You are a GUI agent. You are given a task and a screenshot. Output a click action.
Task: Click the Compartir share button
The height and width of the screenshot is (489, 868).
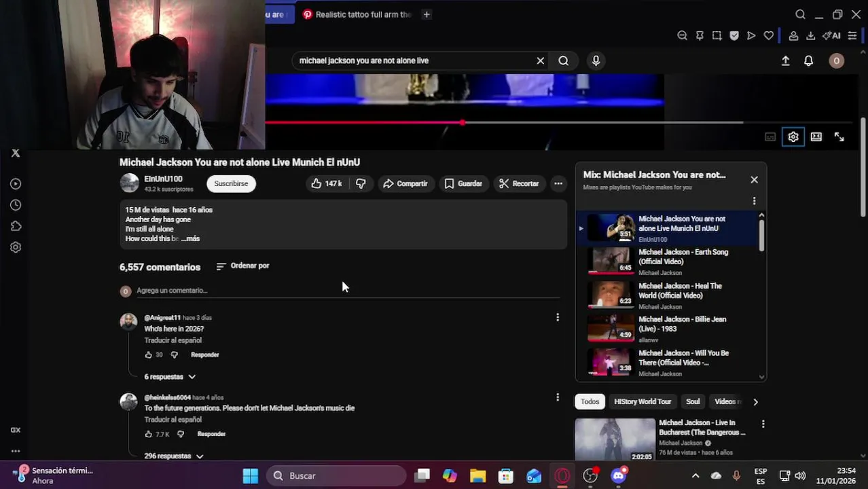coord(405,183)
